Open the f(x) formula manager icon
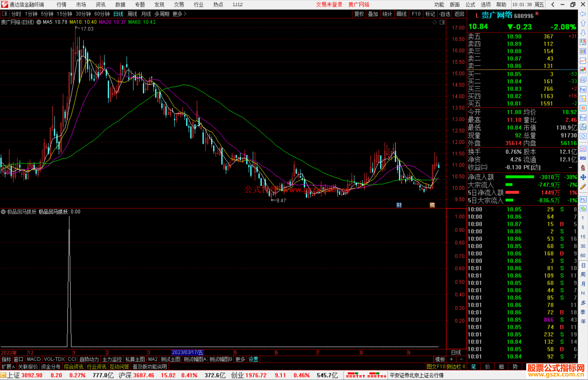Viewport: 588px width, 380px height. point(583,127)
